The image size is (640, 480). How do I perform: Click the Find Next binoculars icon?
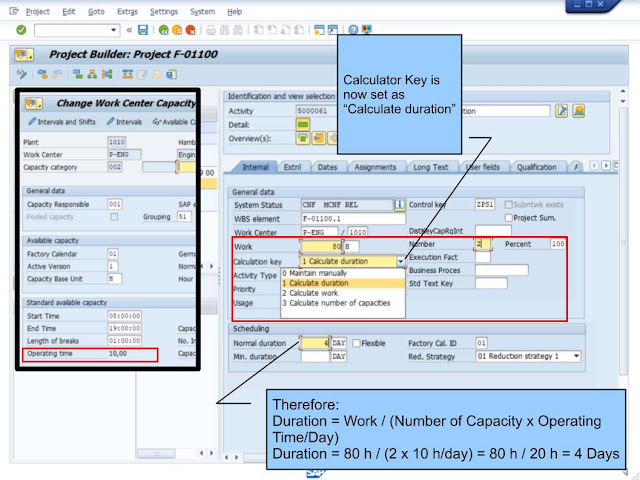tap(238, 30)
